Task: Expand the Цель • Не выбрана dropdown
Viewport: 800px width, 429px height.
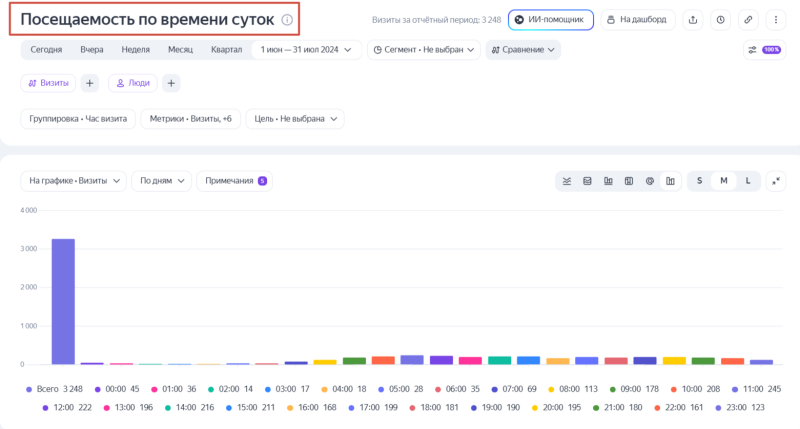Action: pos(295,119)
